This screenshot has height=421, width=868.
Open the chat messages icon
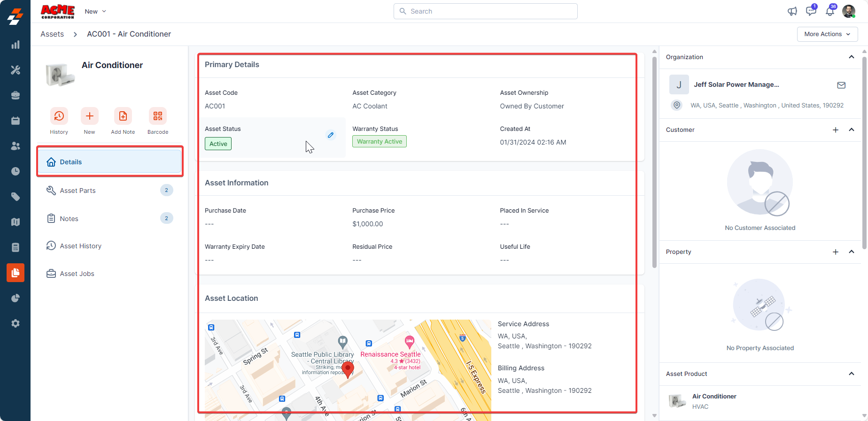[811, 11]
